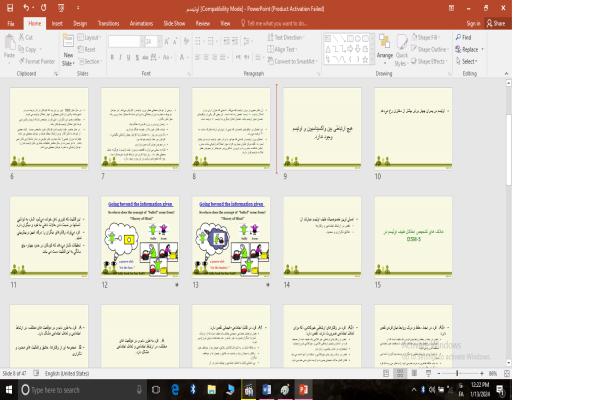Expand the Select dropdown in Editing group
Screen dimensions: 600x400
click(x=468, y=61)
